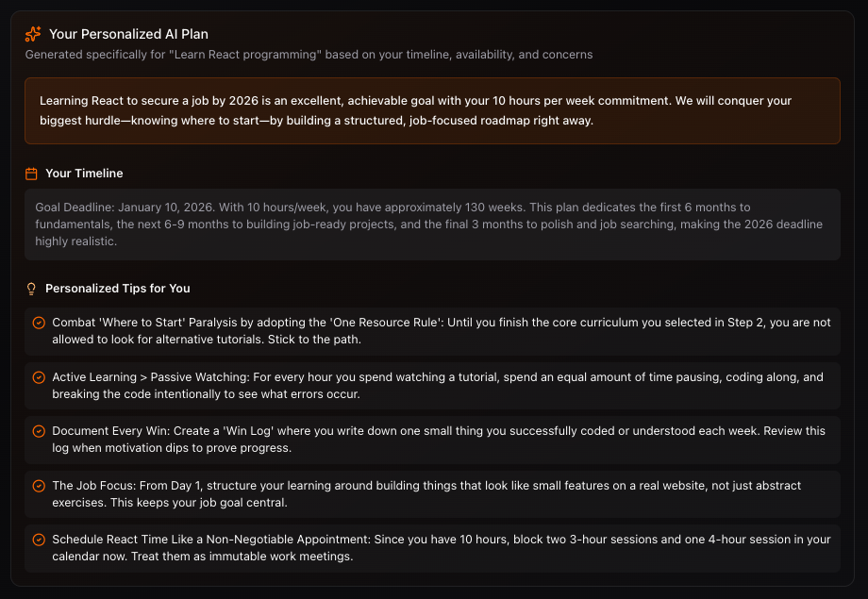The width and height of the screenshot is (868, 599).
Task: Select the Non-Negotiable Appointment tip text
Action: [x=441, y=548]
